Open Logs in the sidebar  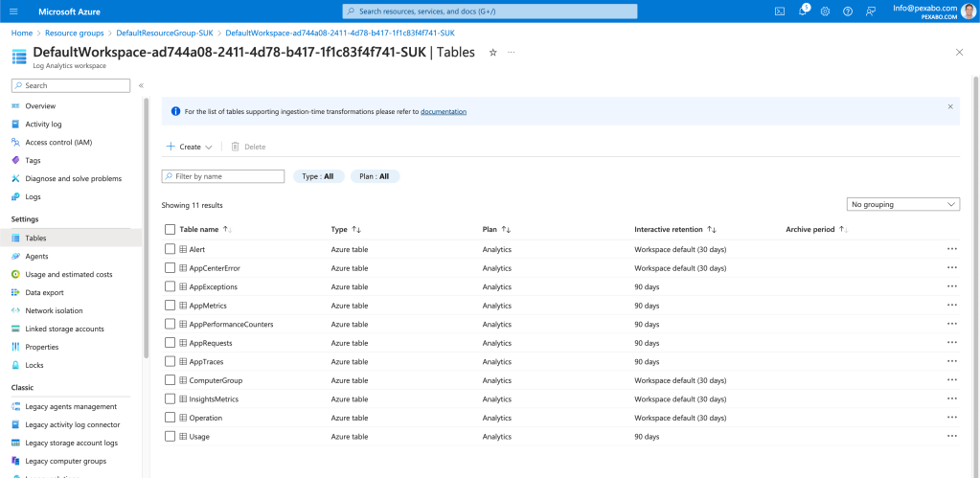[x=33, y=196]
